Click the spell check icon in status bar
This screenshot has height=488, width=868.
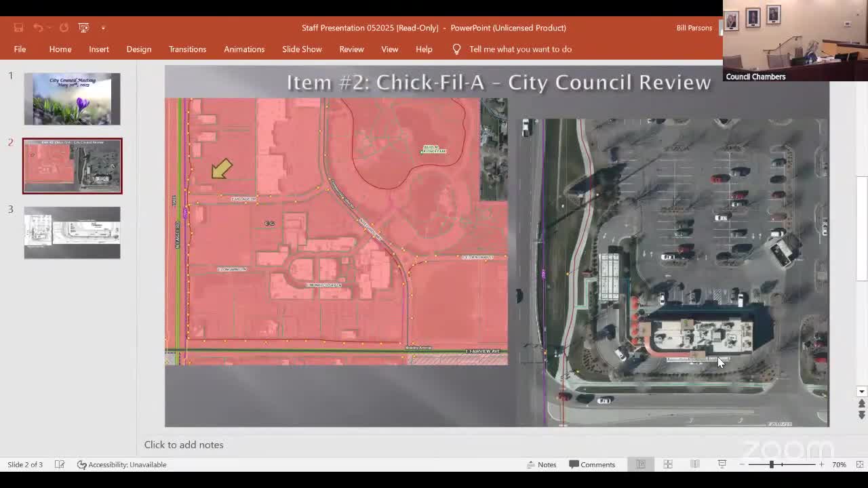[x=60, y=464]
